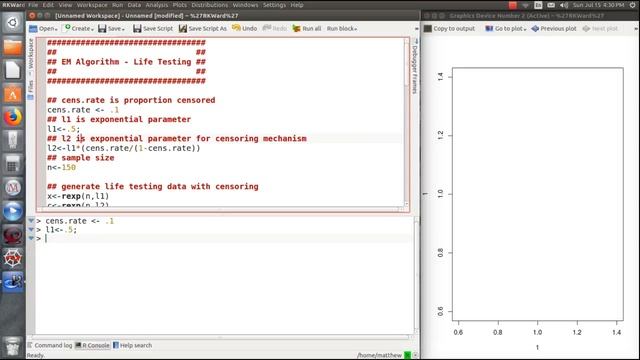The width and height of the screenshot is (640, 360).
Task: Switch to the Command log tab
Action: pos(50,345)
